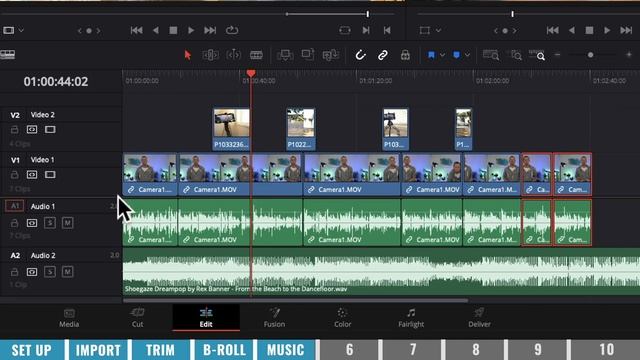Open the flag color dropdown arrow
This screenshot has height=360, width=640.
[442, 55]
